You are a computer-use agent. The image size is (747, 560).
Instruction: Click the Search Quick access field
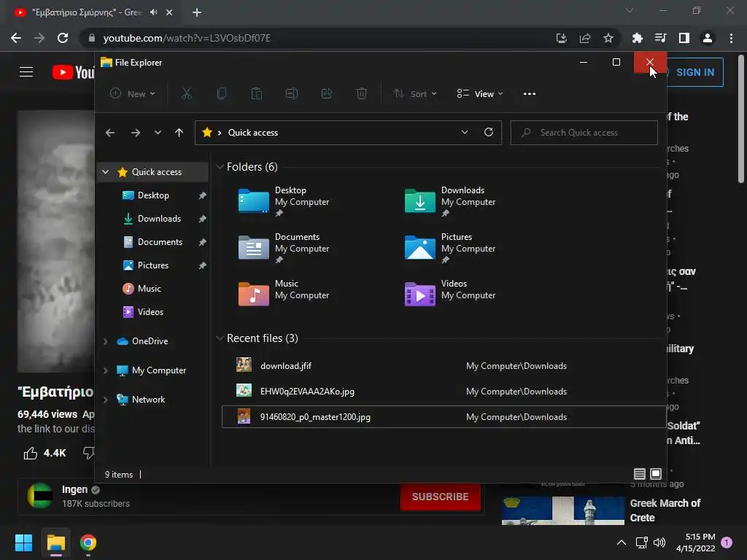coord(584,133)
